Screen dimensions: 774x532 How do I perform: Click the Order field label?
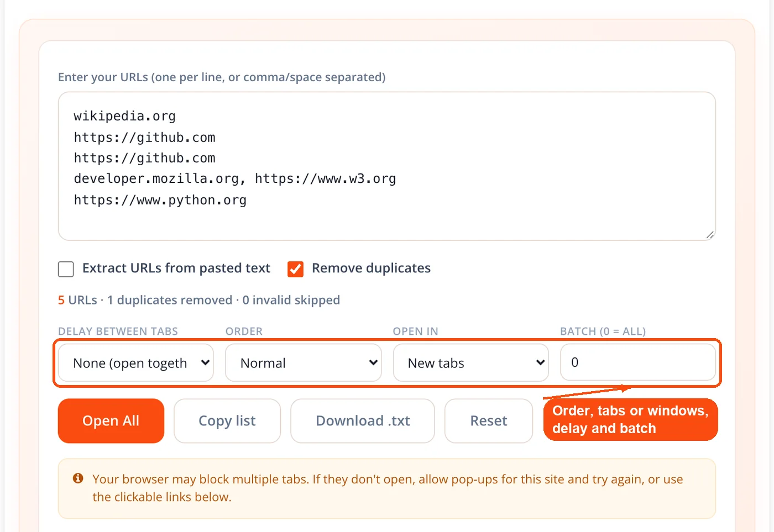coord(244,331)
